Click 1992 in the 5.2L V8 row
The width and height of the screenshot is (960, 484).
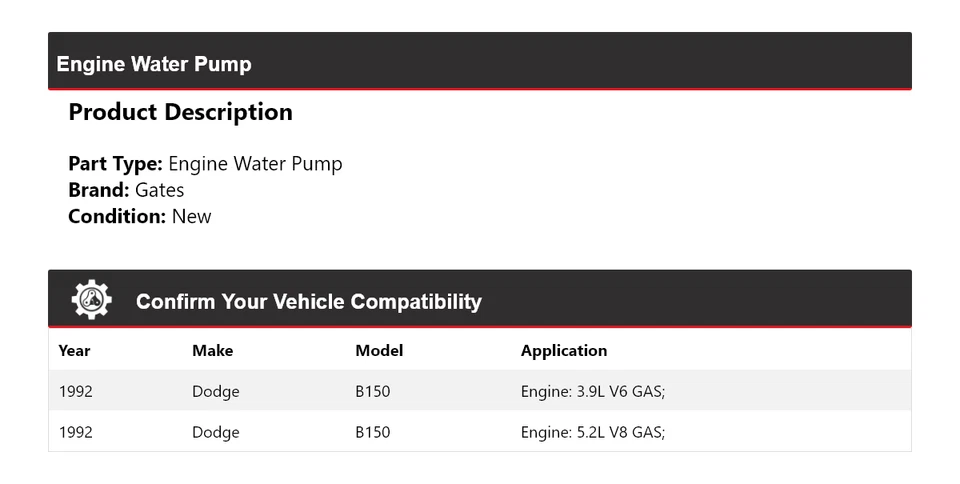(x=75, y=433)
